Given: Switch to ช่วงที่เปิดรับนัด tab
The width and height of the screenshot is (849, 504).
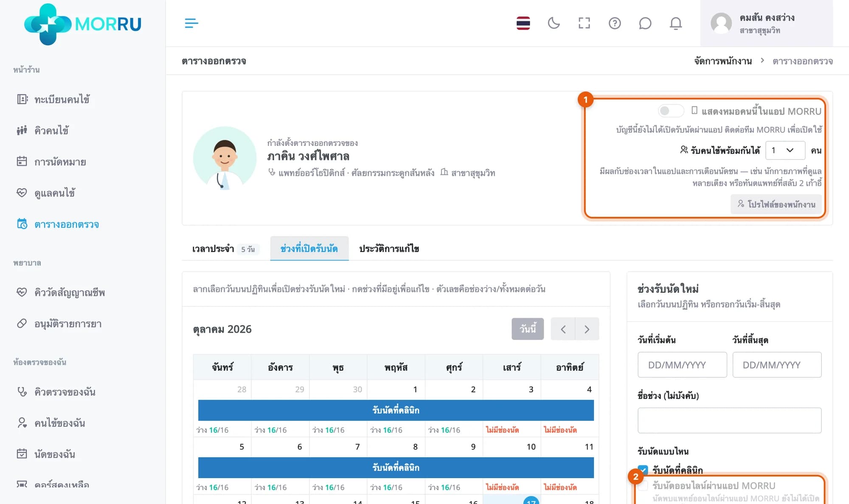Looking at the screenshot, I should (x=309, y=249).
